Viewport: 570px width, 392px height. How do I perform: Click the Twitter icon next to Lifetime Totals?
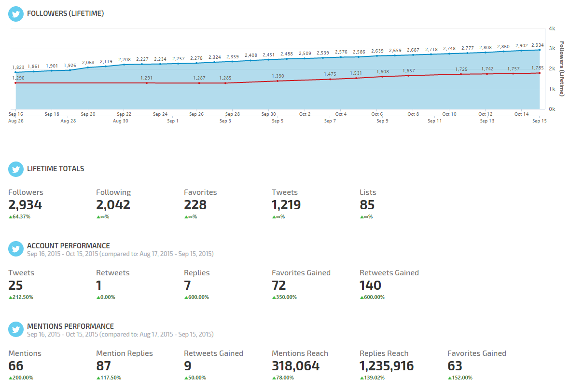pyautogui.click(x=16, y=169)
